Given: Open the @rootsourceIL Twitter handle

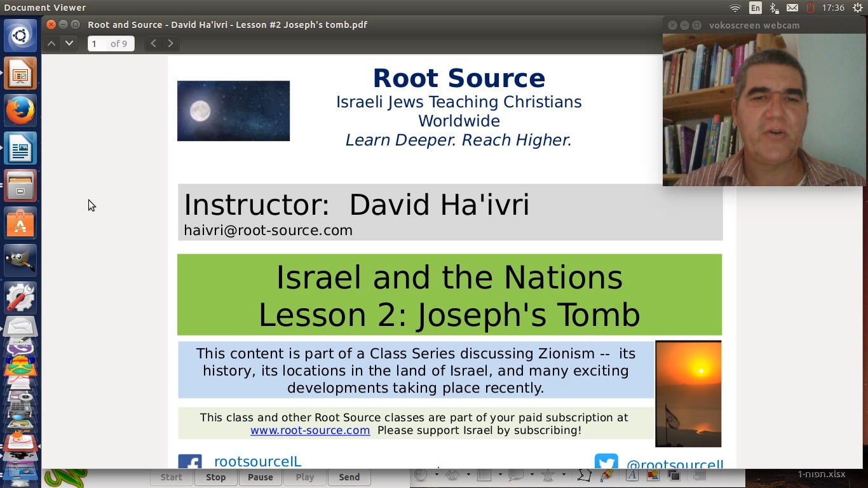Looking at the screenshot, I should tap(675, 464).
